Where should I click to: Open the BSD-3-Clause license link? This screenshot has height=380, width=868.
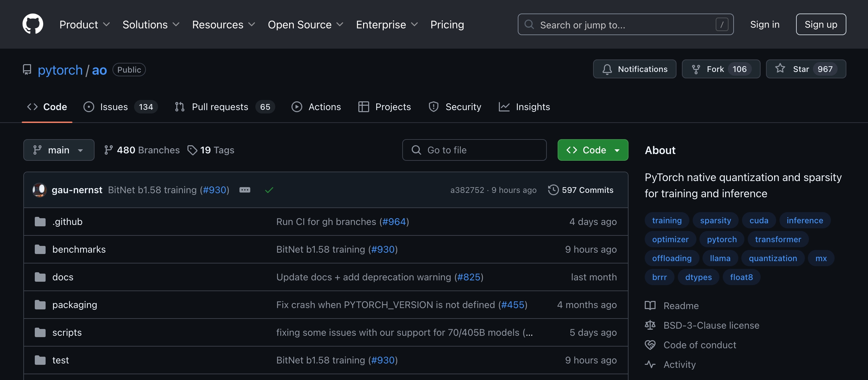point(711,325)
